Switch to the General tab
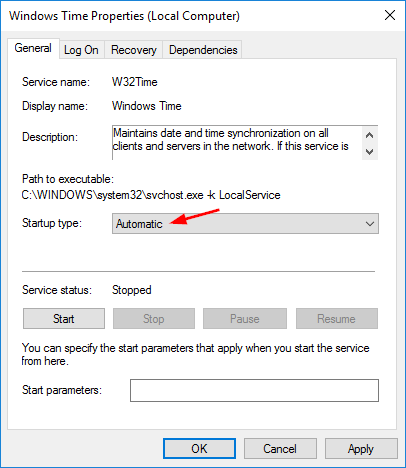This screenshot has height=468, width=406. 33,48
